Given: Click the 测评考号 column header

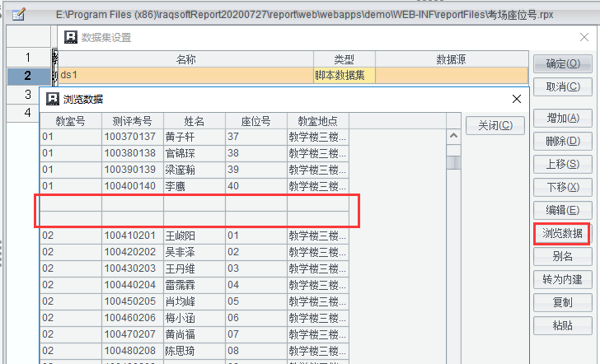Looking at the screenshot, I should pos(133,121).
